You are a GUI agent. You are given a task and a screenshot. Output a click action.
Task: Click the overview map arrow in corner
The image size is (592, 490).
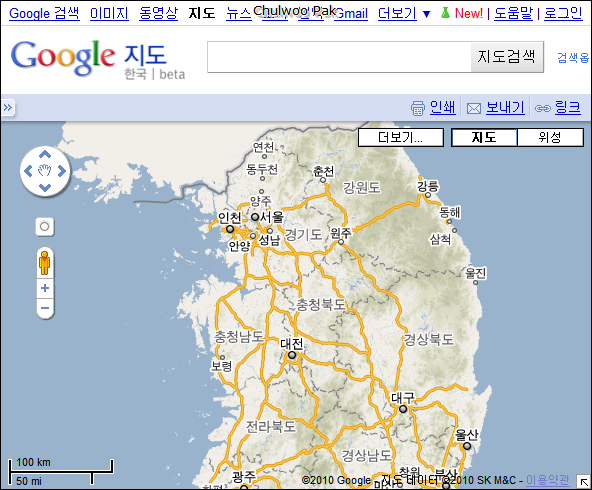pyautogui.click(x=584, y=482)
